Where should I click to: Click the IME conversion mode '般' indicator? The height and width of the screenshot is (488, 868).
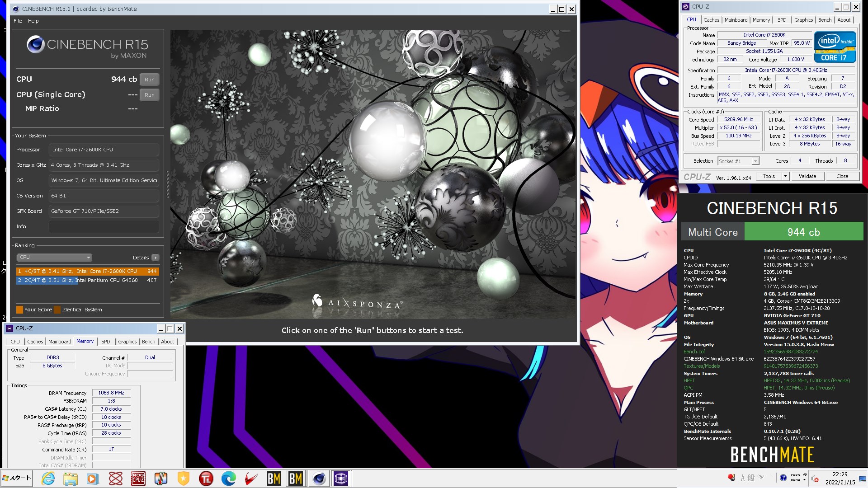click(x=751, y=478)
